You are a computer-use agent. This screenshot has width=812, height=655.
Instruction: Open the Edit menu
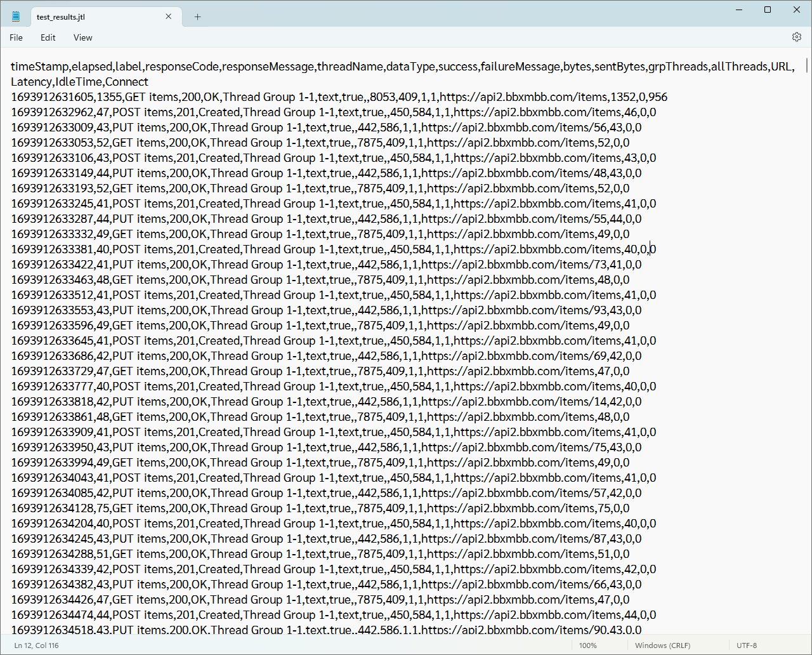(x=48, y=37)
